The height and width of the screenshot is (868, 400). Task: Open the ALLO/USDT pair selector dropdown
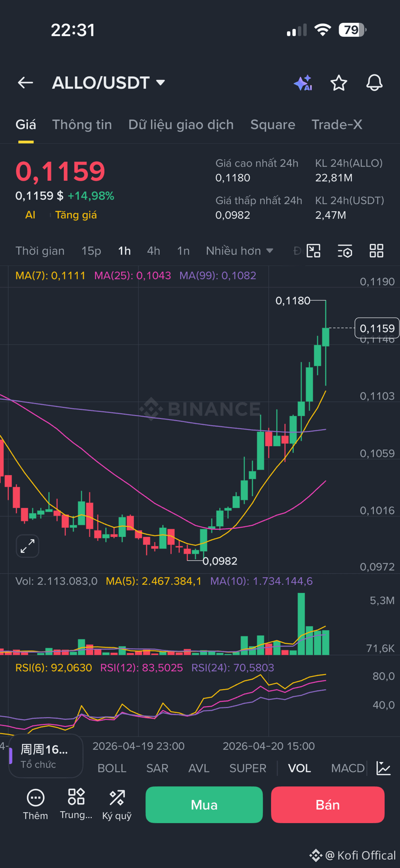[109, 83]
